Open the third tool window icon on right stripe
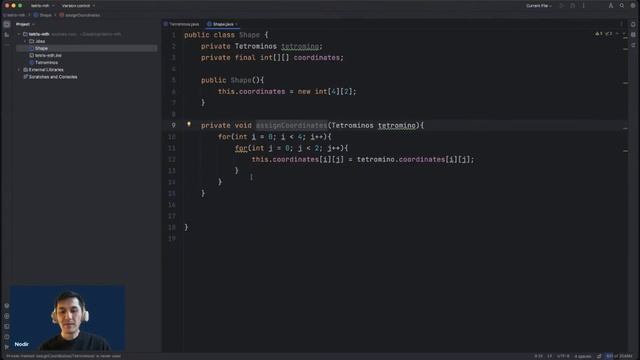 [633, 45]
